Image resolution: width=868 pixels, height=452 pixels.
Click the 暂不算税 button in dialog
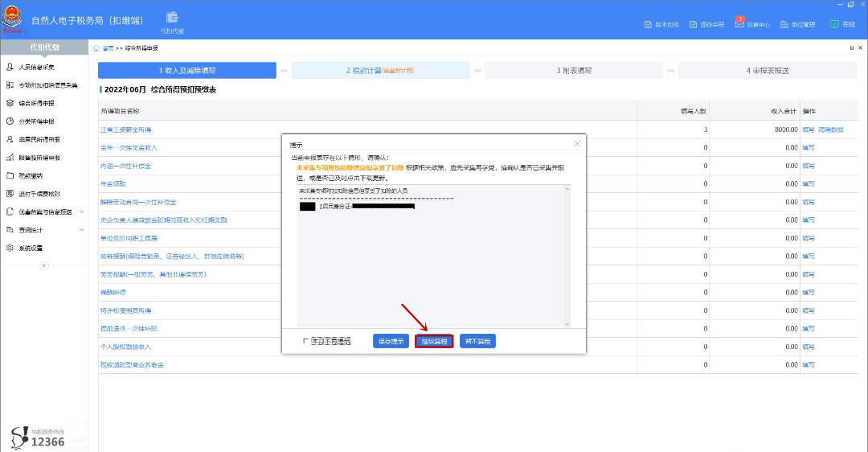[x=477, y=341]
